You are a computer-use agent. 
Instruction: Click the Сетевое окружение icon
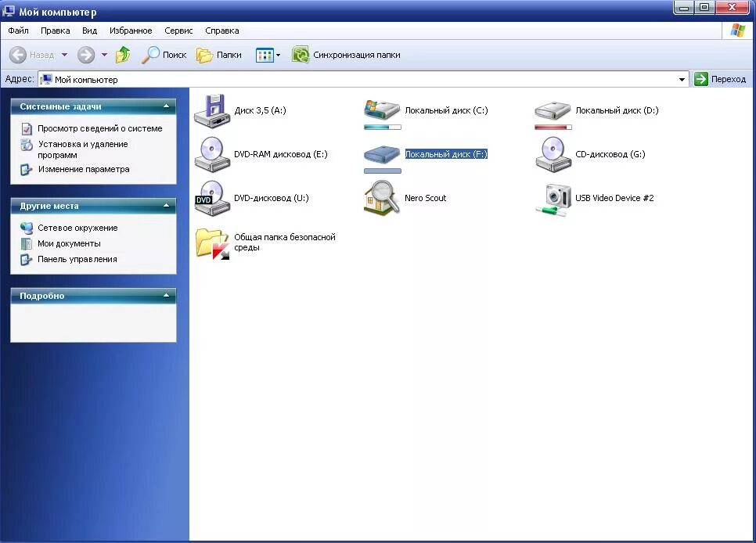[27, 228]
